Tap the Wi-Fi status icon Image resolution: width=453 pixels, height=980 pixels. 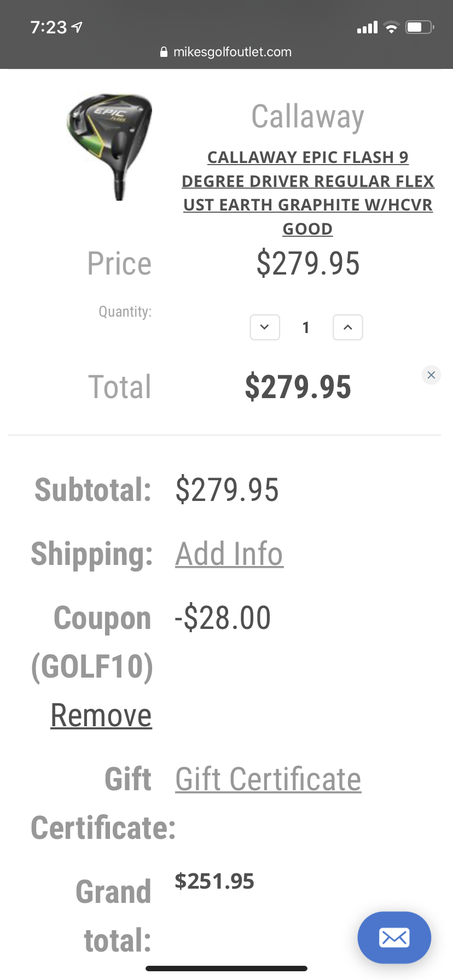391,27
